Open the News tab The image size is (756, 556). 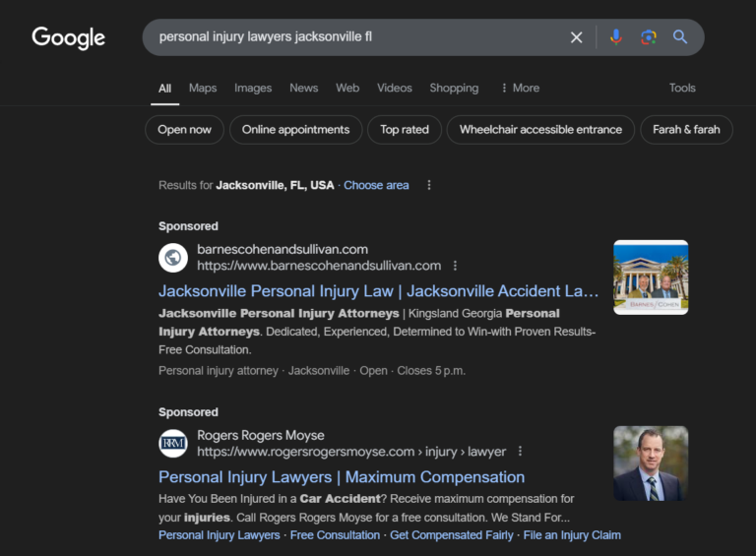pos(304,89)
